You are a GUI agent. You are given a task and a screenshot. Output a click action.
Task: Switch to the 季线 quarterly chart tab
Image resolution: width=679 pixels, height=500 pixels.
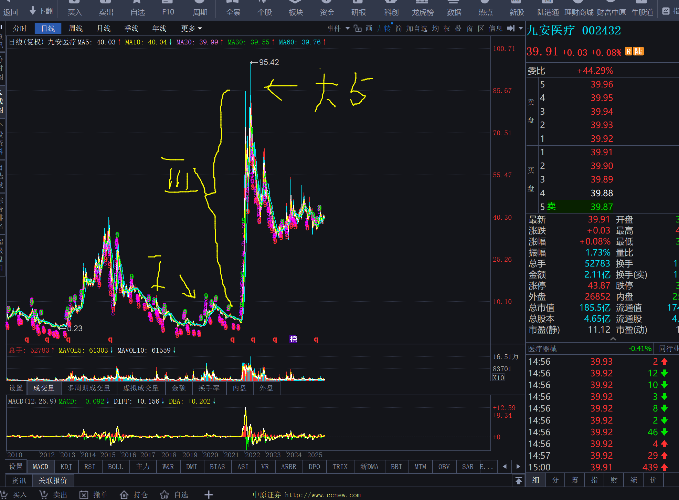coord(131,29)
